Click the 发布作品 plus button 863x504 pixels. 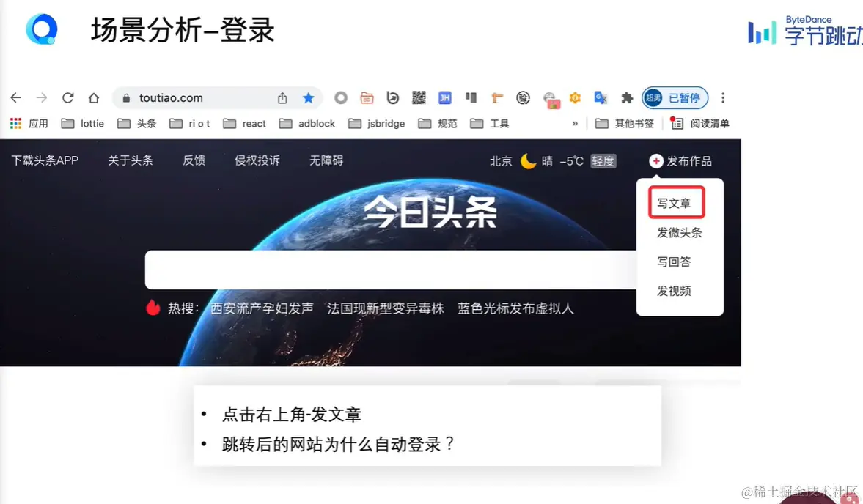680,161
